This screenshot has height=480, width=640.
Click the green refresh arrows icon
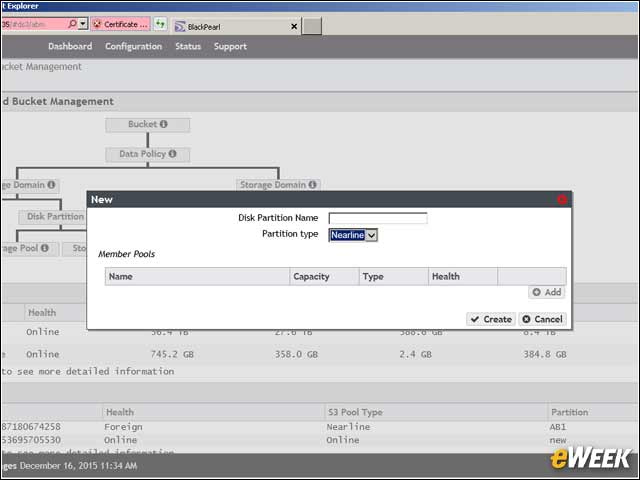160,24
